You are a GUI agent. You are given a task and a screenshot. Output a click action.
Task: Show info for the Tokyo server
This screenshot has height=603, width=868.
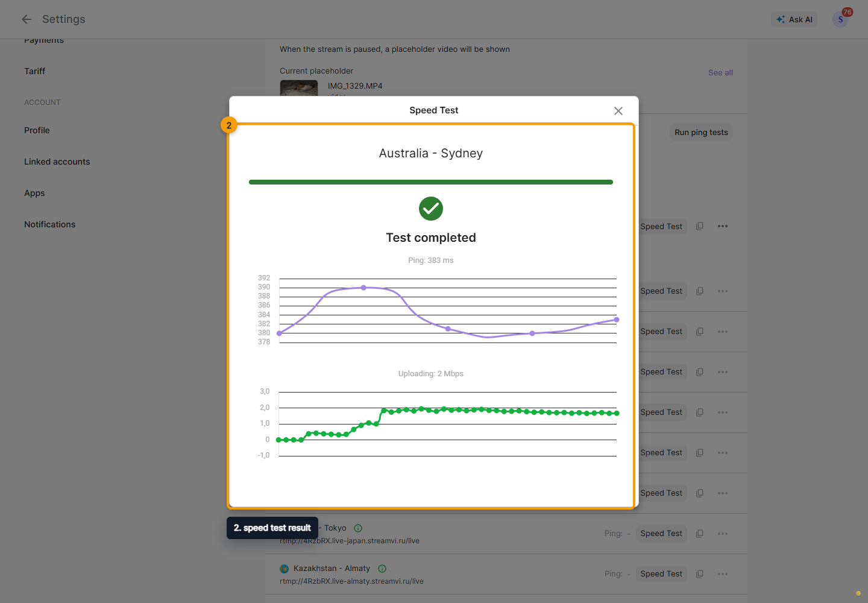(358, 528)
